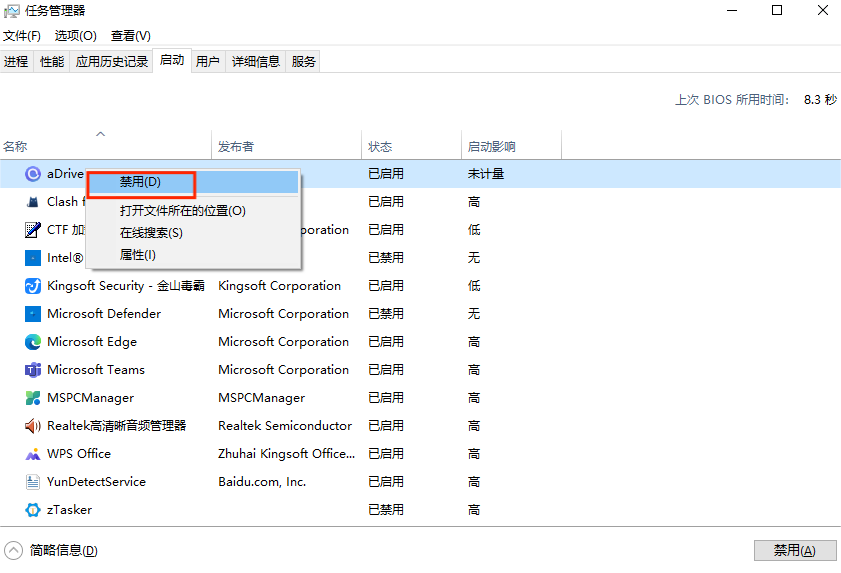The width and height of the screenshot is (841, 573).
Task: Select the YunDetectService entry name
Action: pyautogui.click(x=97, y=482)
